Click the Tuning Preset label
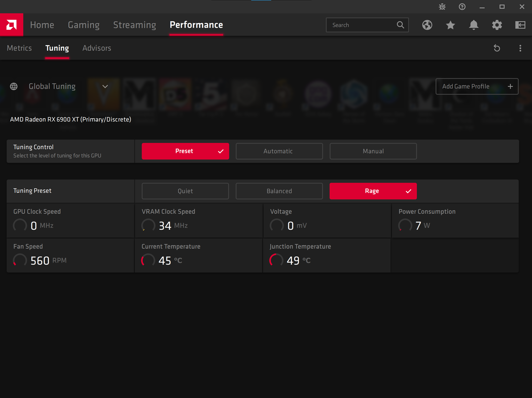Viewport: 532px width, 398px height. coord(32,191)
